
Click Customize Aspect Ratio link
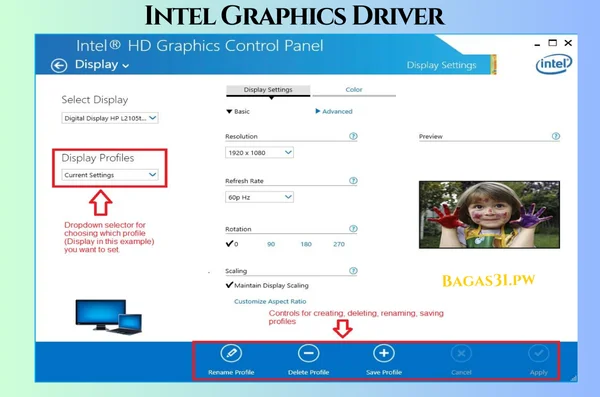coord(270,301)
